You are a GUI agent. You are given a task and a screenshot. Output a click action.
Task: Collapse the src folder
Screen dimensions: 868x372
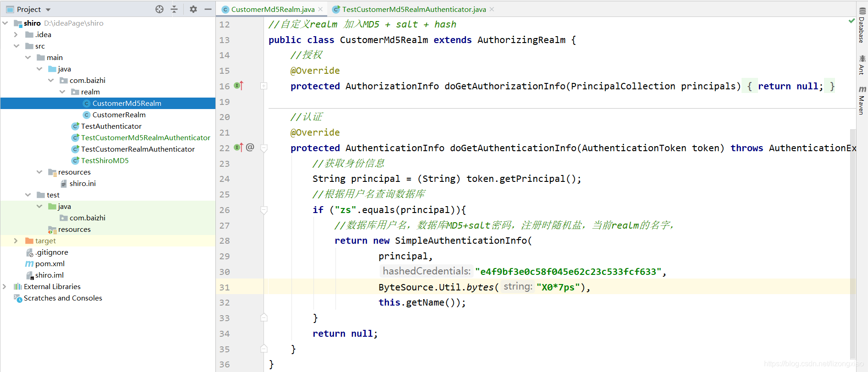[x=16, y=46]
